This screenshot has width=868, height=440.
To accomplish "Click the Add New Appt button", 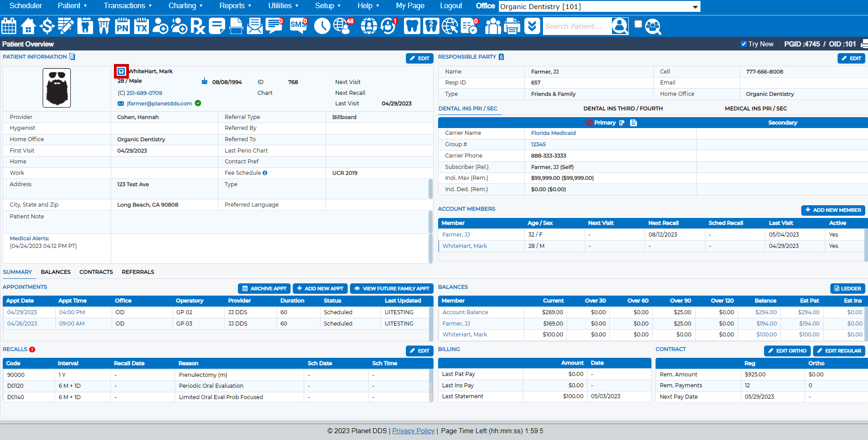I will coord(321,288).
